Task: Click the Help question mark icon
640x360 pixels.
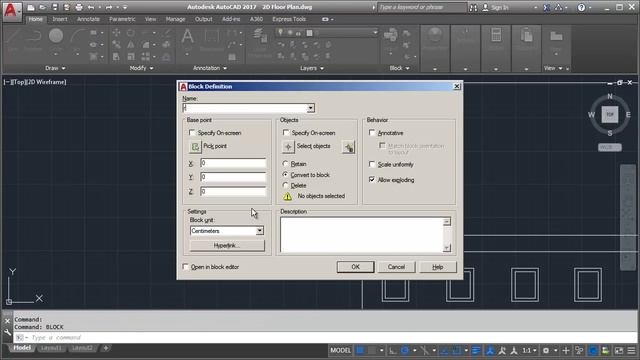Action: click(x=581, y=7)
